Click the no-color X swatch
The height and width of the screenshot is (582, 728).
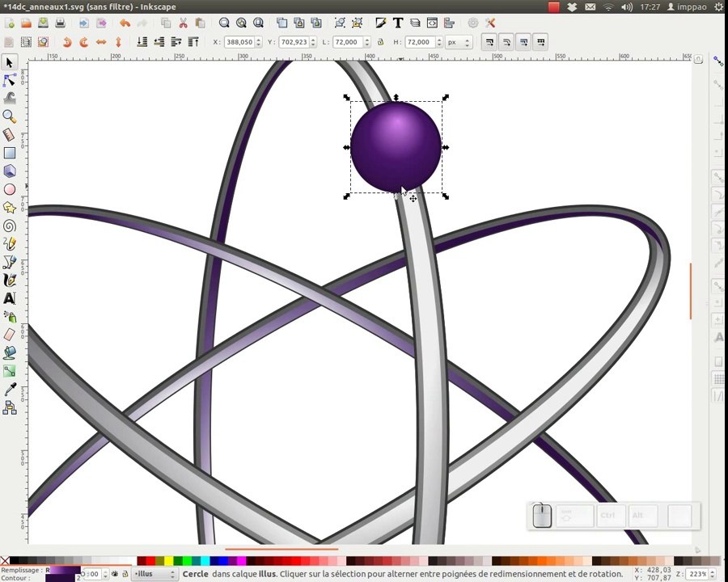click(x=5, y=561)
